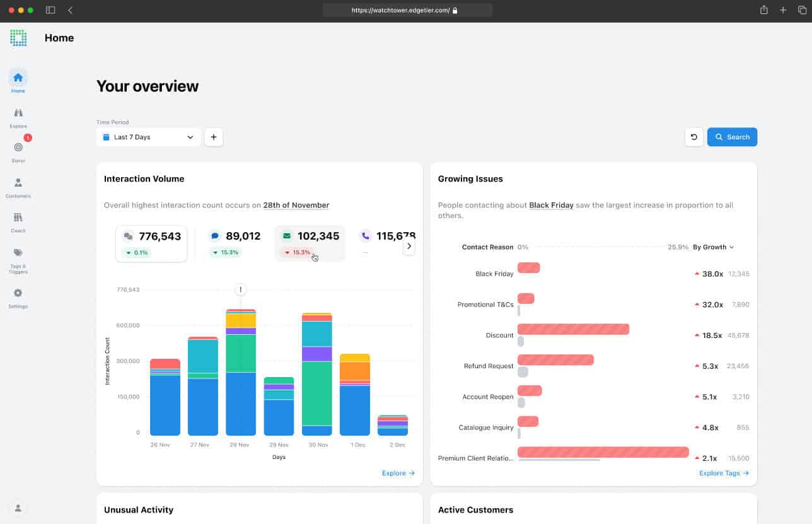Go to the Customers section
The height and width of the screenshot is (524, 812).
point(18,187)
